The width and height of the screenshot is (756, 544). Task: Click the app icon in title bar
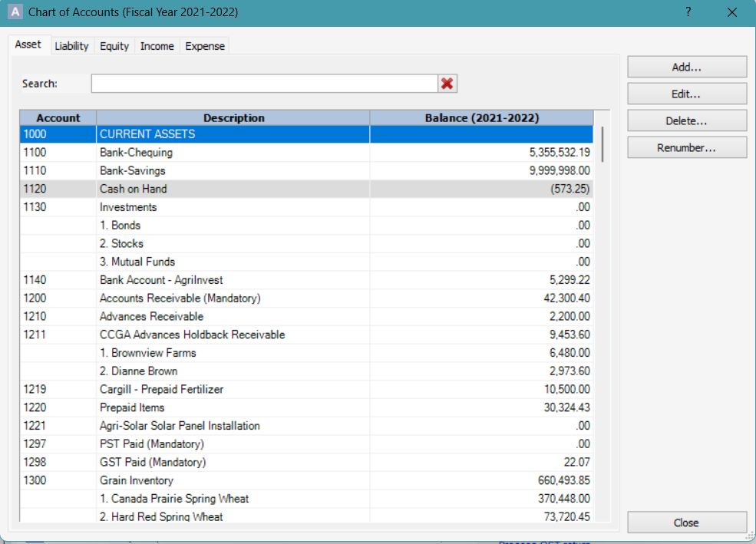[15, 12]
